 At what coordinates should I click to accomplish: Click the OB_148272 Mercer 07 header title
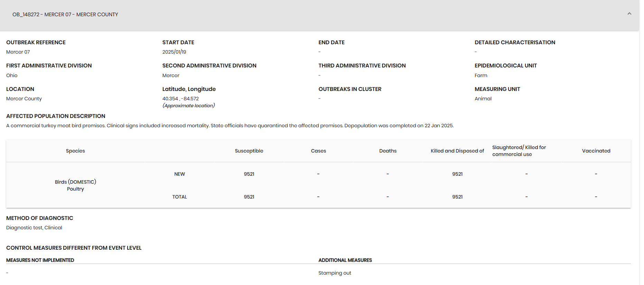point(65,15)
